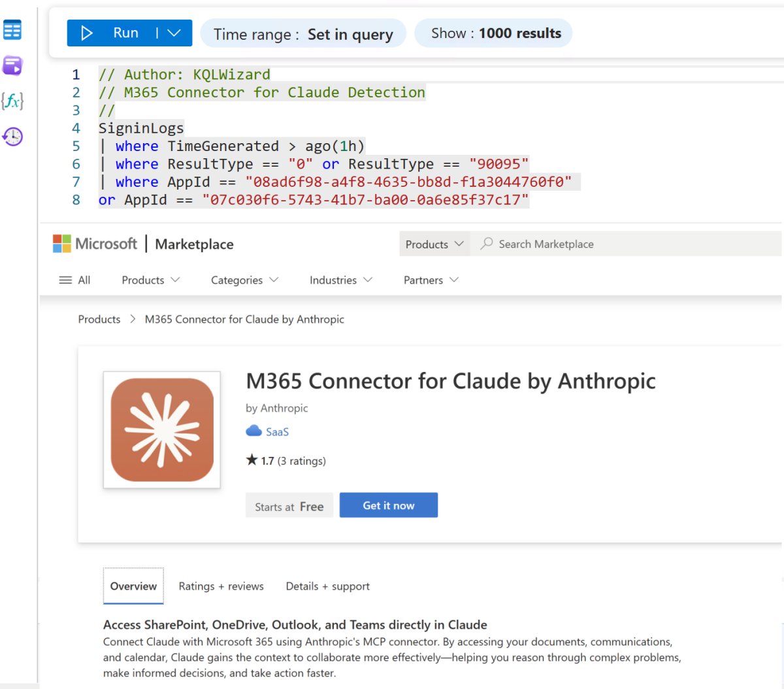
Task: Click the Claude app logo thumbnail
Action: coord(162,430)
